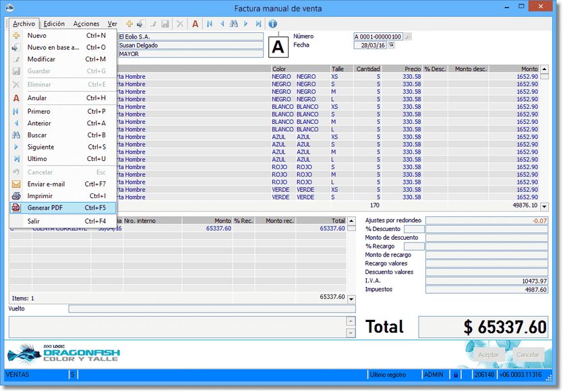The height and width of the screenshot is (392, 563).
Task: Click the Cantidad column header
Action: [x=367, y=69]
